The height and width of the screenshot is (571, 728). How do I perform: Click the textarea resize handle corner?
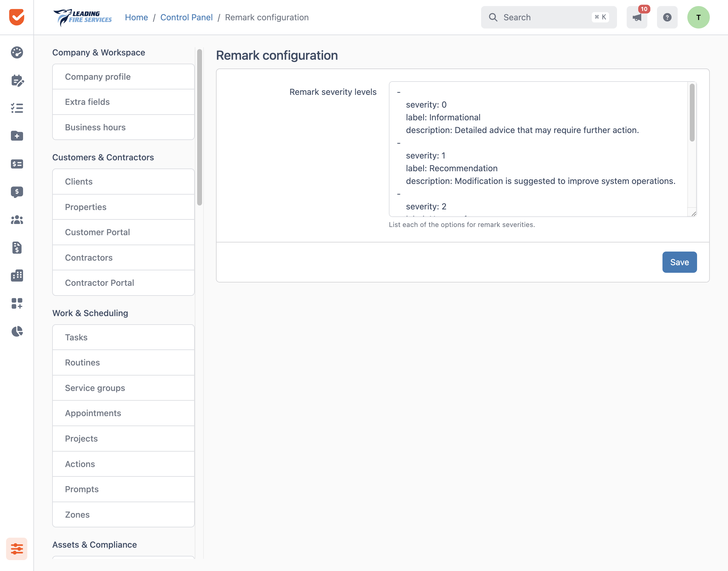693,214
